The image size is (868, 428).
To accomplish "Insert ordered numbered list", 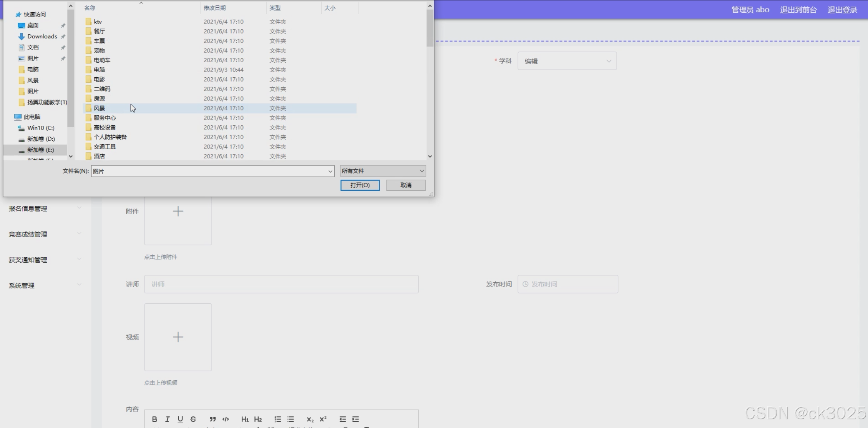I will (277, 419).
